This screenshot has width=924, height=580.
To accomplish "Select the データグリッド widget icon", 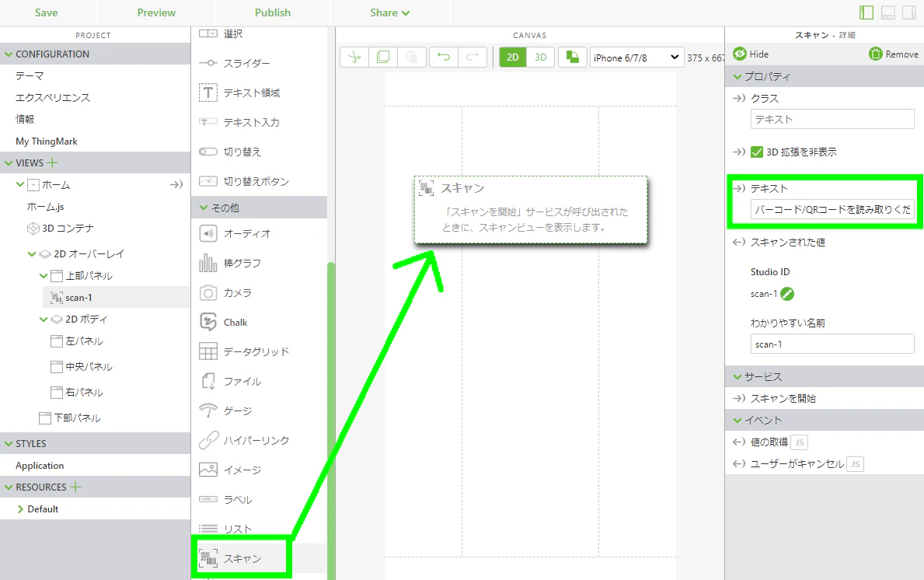I will pyautogui.click(x=208, y=352).
